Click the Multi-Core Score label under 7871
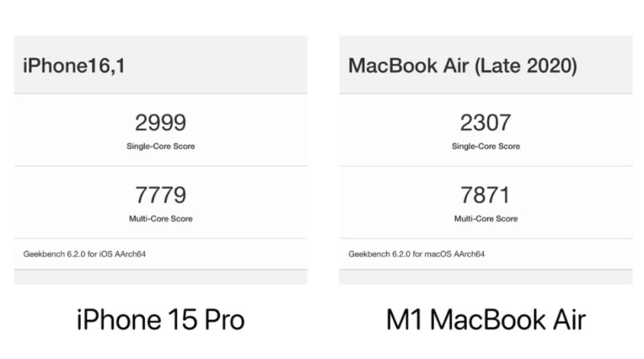The width and height of the screenshot is (644, 359). (485, 219)
